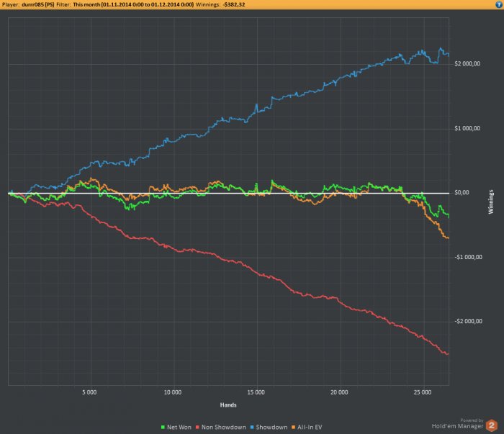Click the Hands axis title
Image resolution: width=504 pixels, height=434 pixels.
[228, 405]
